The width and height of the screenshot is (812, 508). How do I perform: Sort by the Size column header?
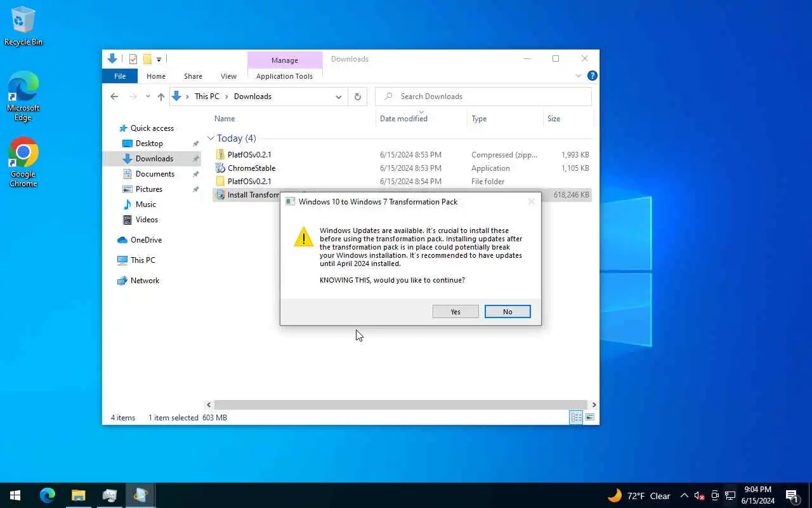[x=554, y=119]
